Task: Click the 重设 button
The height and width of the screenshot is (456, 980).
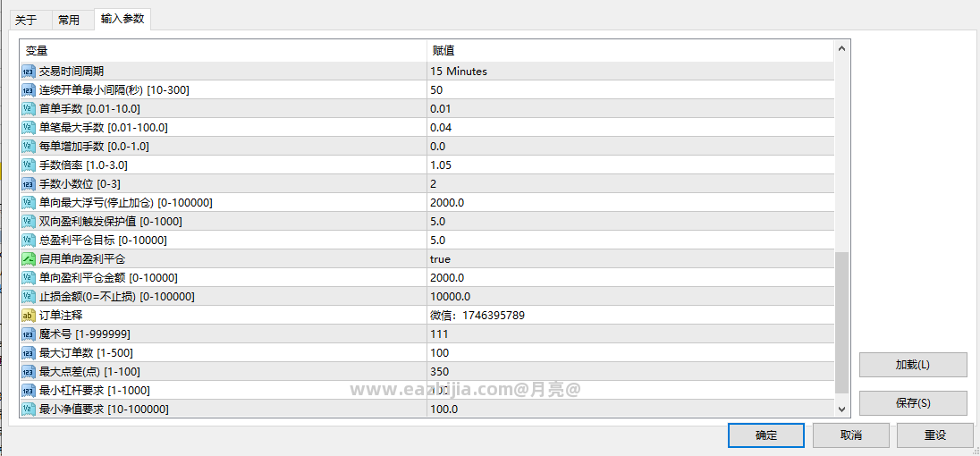Action: (x=935, y=435)
